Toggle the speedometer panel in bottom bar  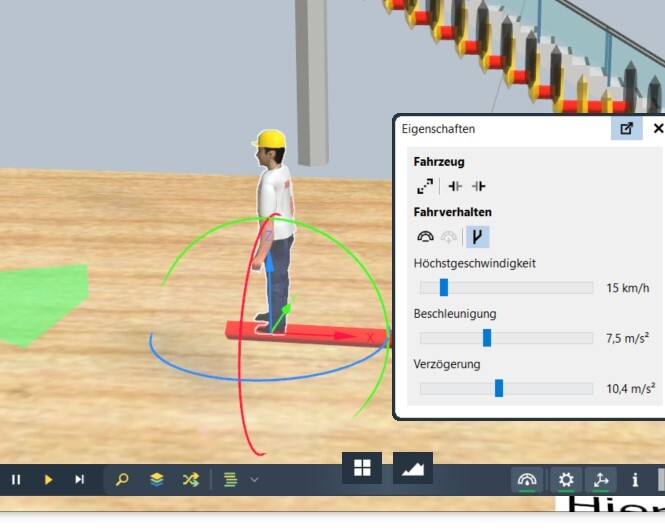[x=527, y=480]
